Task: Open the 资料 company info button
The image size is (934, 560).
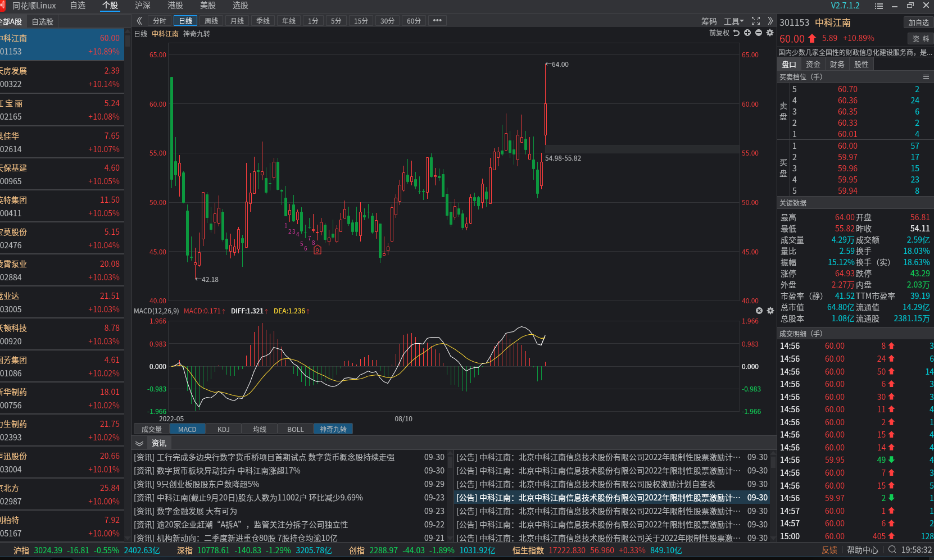Action: [x=920, y=39]
